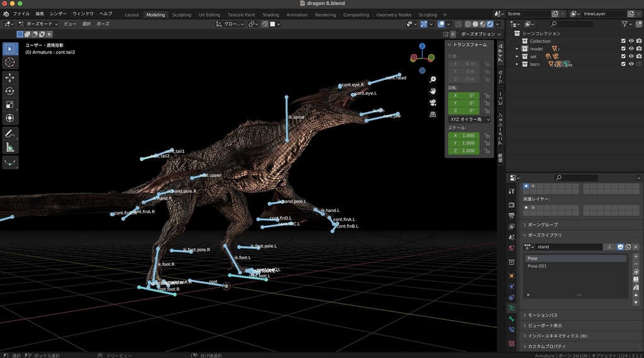Hide the set collection in viewport

631,56
